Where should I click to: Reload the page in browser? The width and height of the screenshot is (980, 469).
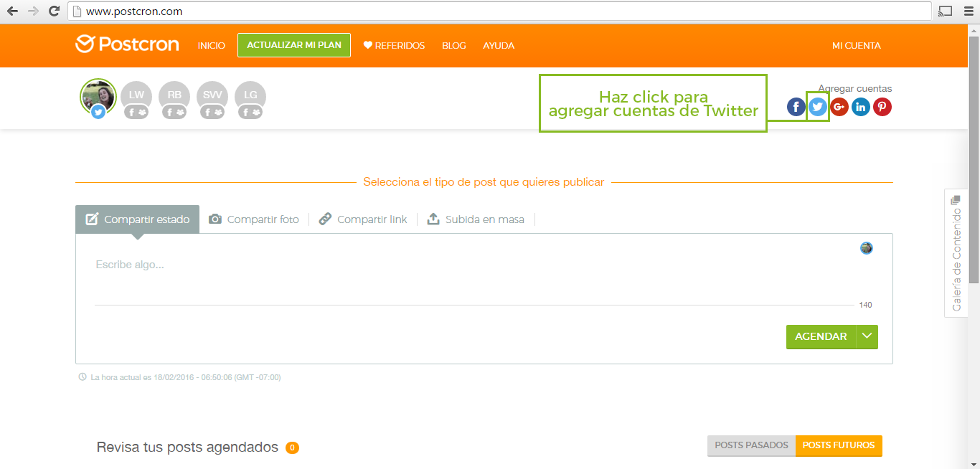(x=54, y=11)
